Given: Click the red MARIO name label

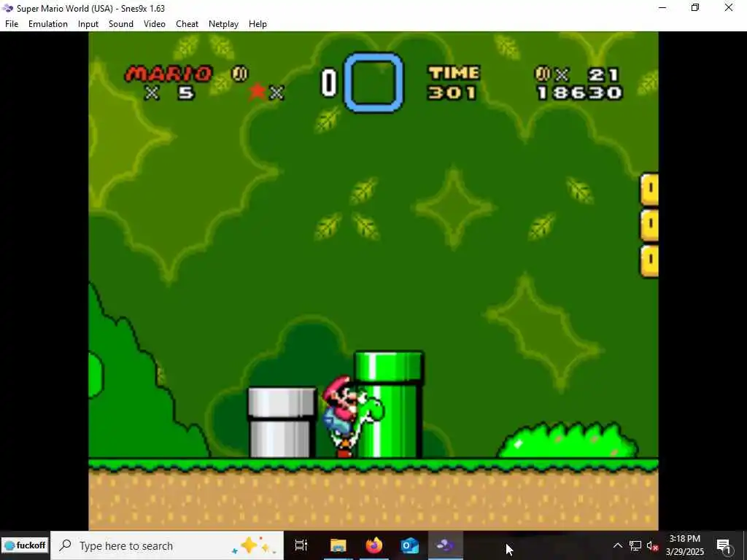Looking at the screenshot, I should click(x=169, y=74).
